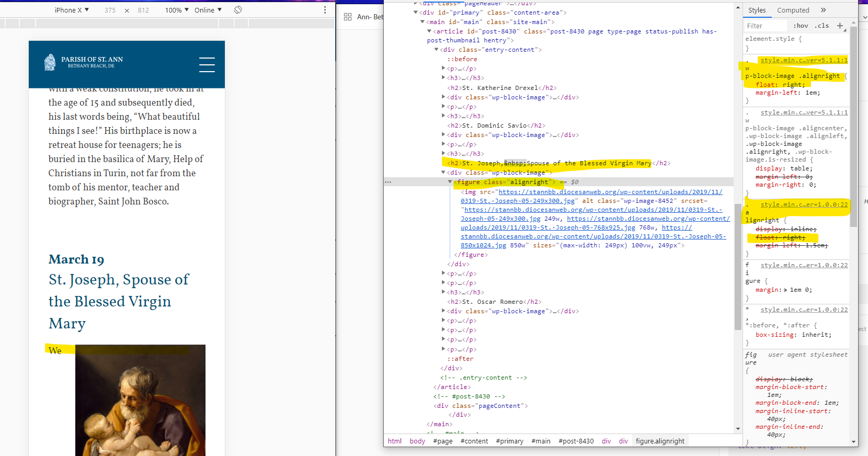Viewport: 868px width, 456px height.
Task: Open the Online network throttling dropdown
Action: 208,10
